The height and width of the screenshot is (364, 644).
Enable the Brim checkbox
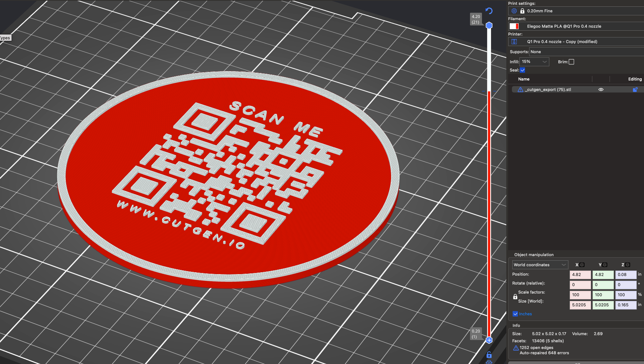pyautogui.click(x=571, y=62)
